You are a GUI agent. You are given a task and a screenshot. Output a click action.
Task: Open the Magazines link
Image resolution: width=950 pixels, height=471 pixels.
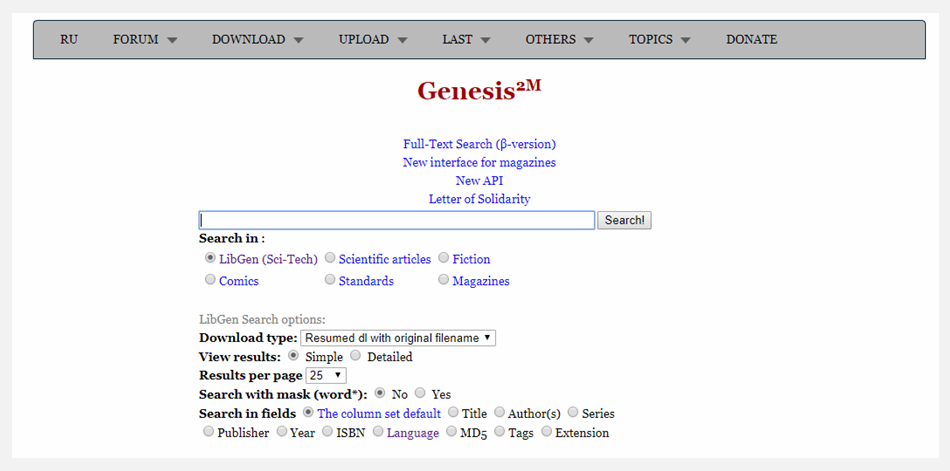[481, 281]
